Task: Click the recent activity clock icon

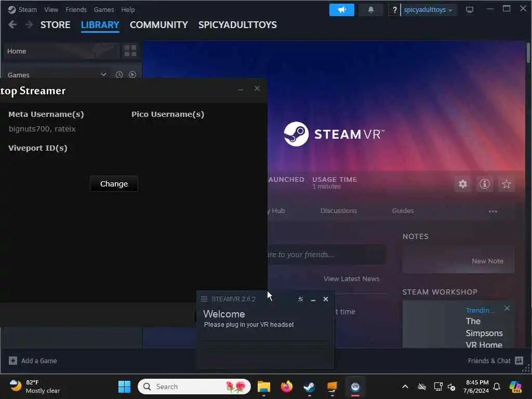Action: pyautogui.click(x=119, y=75)
